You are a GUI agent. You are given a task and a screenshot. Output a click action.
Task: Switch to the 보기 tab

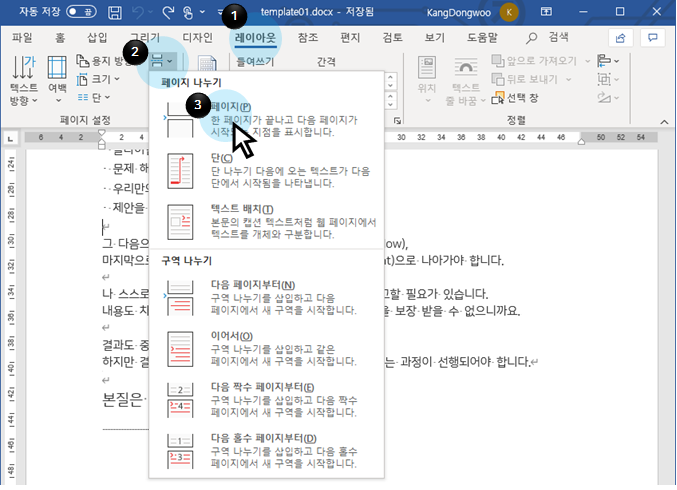coord(434,38)
